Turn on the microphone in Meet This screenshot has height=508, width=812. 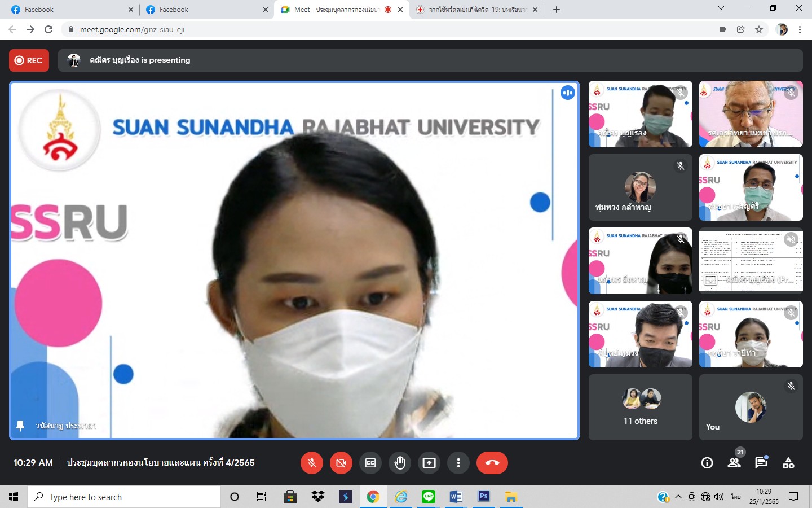[311, 463]
